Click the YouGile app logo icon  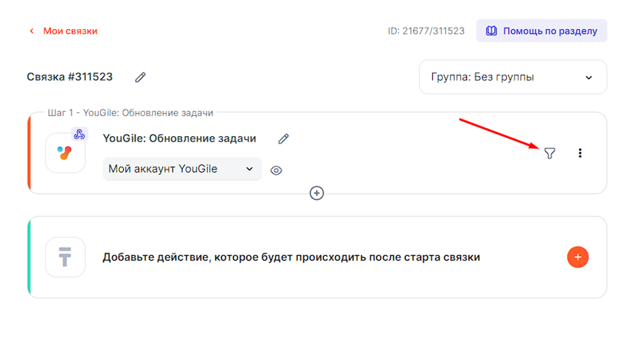(65, 153)
